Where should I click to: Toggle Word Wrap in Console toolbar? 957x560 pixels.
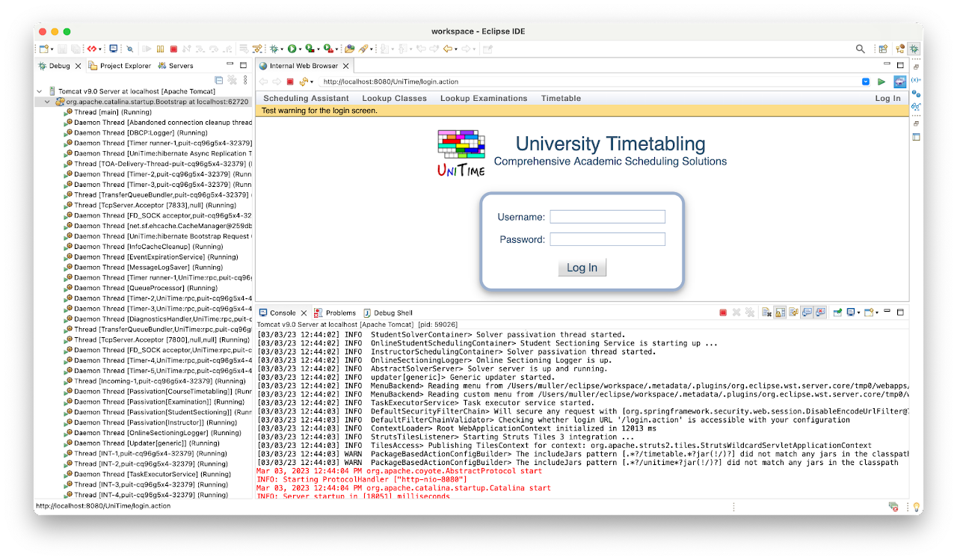coord(793,313)
